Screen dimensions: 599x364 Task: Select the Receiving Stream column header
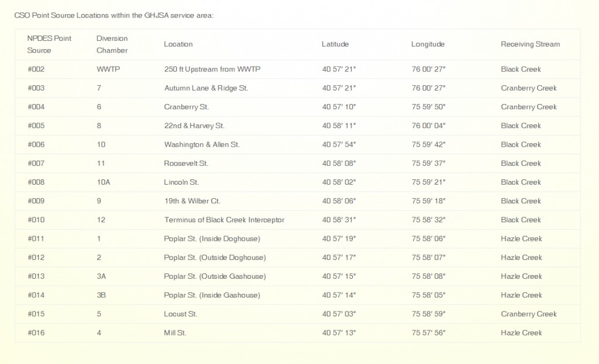click(530, 44)
